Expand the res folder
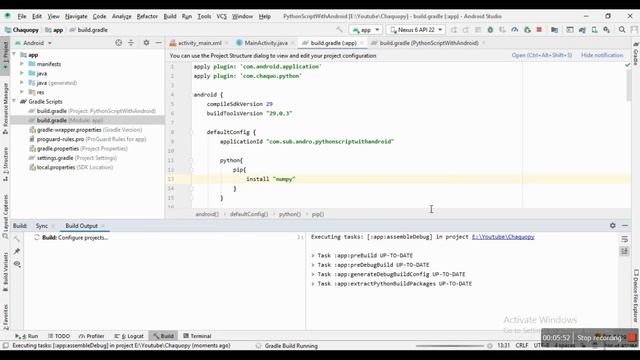The width and height of the screenshot is (640, 360). (x=22, y=92)
